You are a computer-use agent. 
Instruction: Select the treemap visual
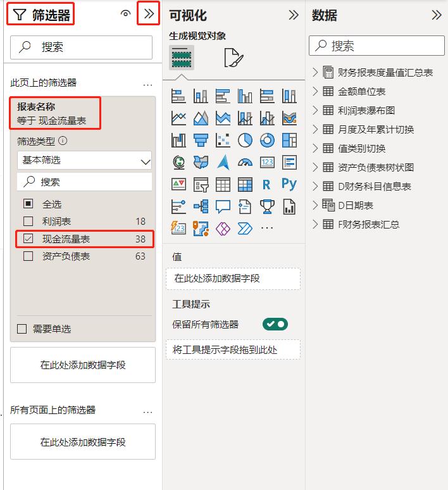[289, 141]
